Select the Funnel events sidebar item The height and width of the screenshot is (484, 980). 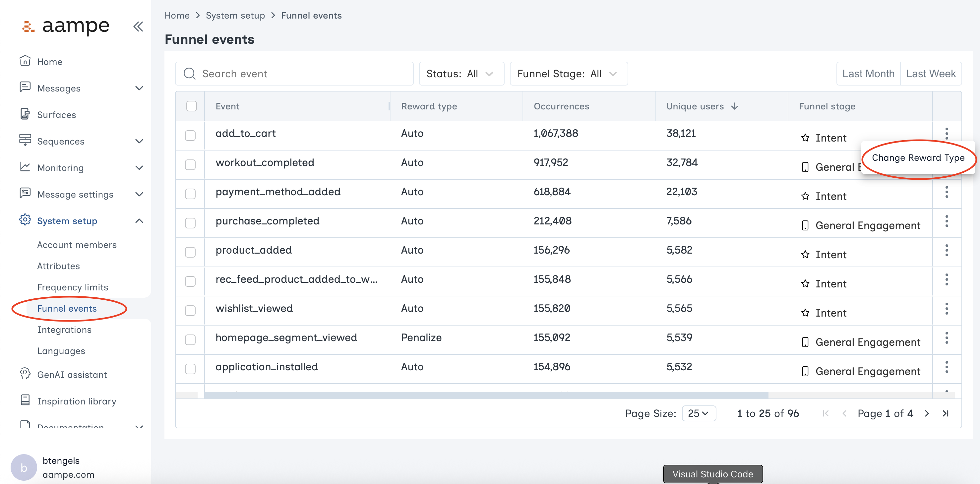click(x=67, y=309)
